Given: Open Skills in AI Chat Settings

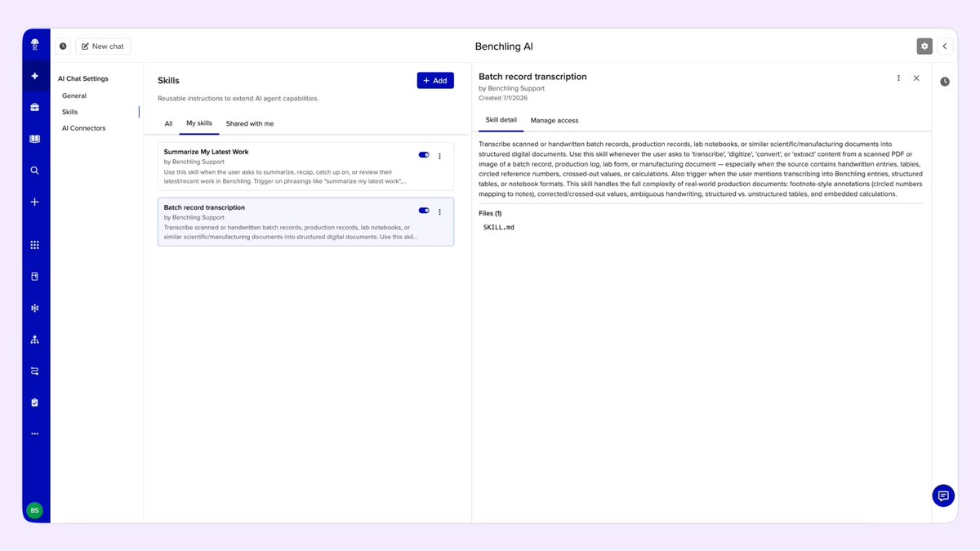Looking at the screenshot, I should pos(70,112).
